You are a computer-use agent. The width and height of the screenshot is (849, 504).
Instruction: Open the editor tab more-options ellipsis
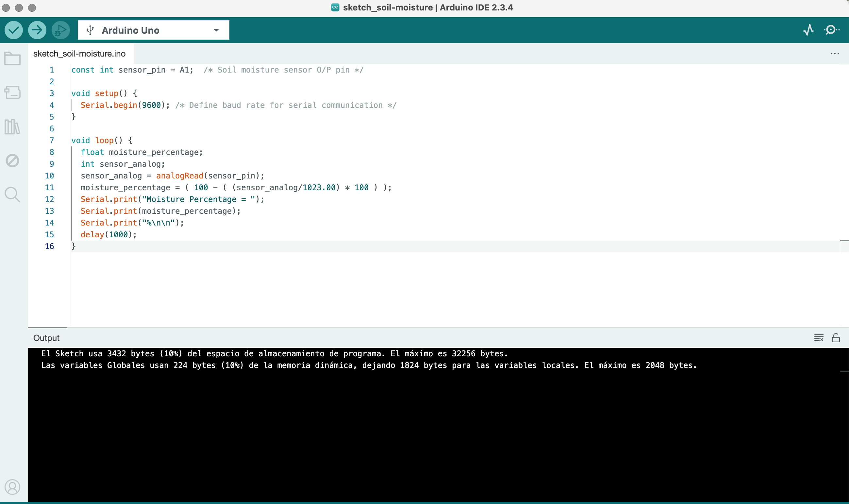tap(835, 54)
